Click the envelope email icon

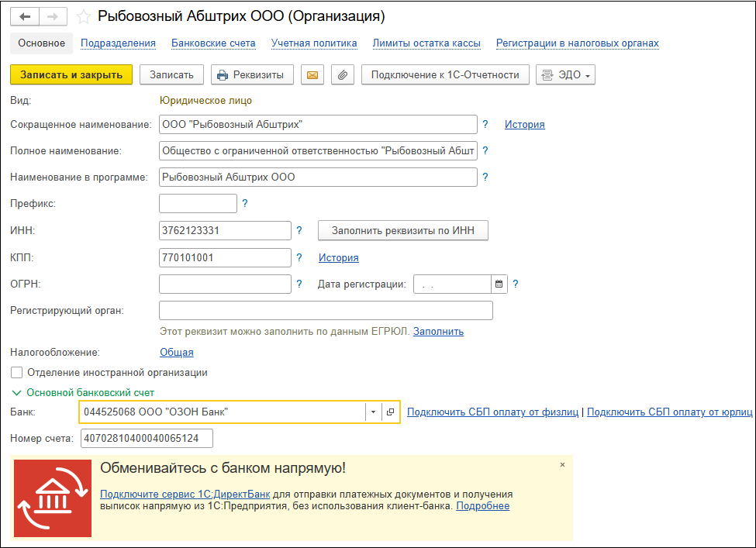(312, 74)
